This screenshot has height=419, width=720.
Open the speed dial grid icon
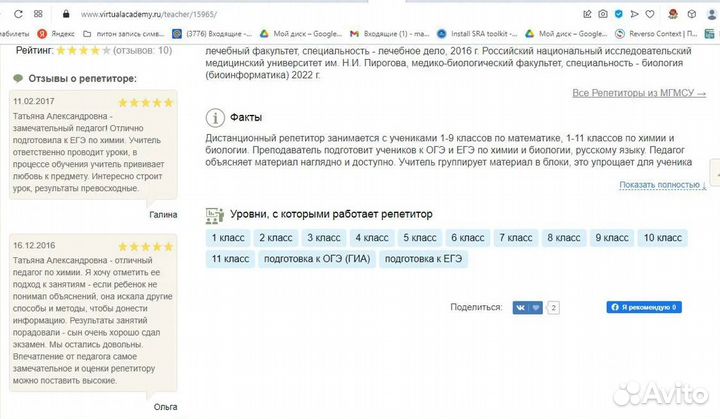click(x=38, y=14)
